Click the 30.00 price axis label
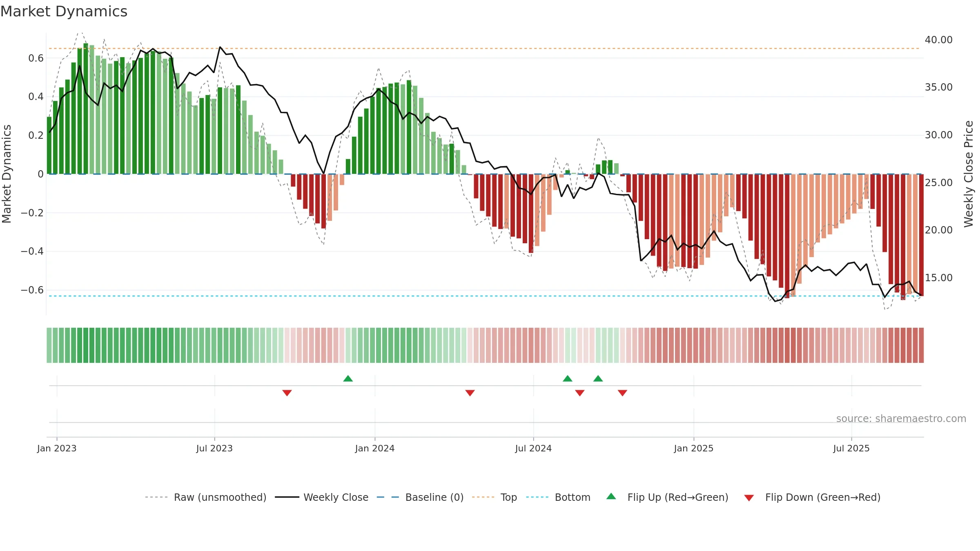The image size is (980, 551). (x=939, y=135)
